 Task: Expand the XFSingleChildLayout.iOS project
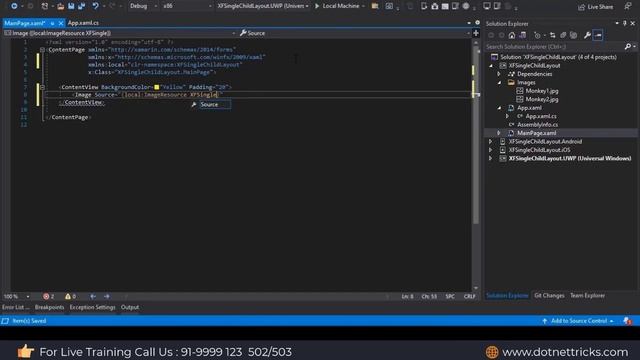click(x=491, y=150)
